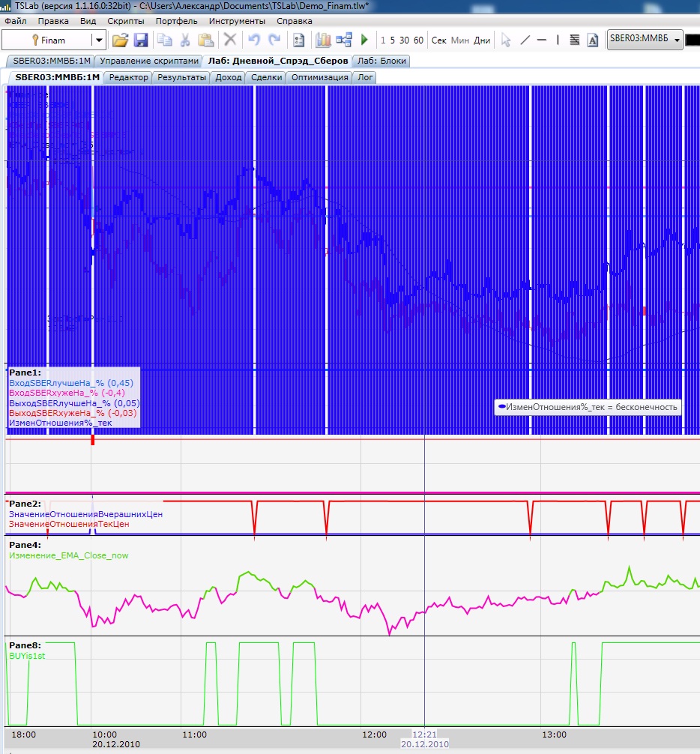Open the Портфель menu
700x754 pixels.
click(x=177, y=21)
